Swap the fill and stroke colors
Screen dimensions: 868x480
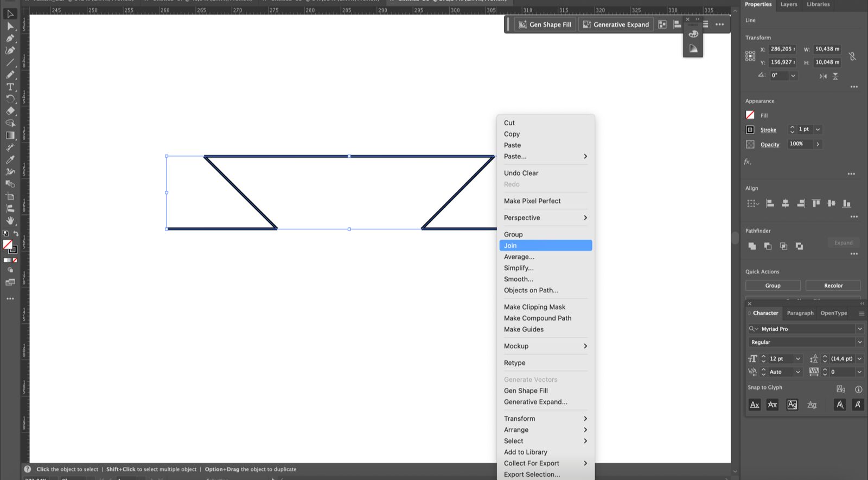tap(16, 234)
